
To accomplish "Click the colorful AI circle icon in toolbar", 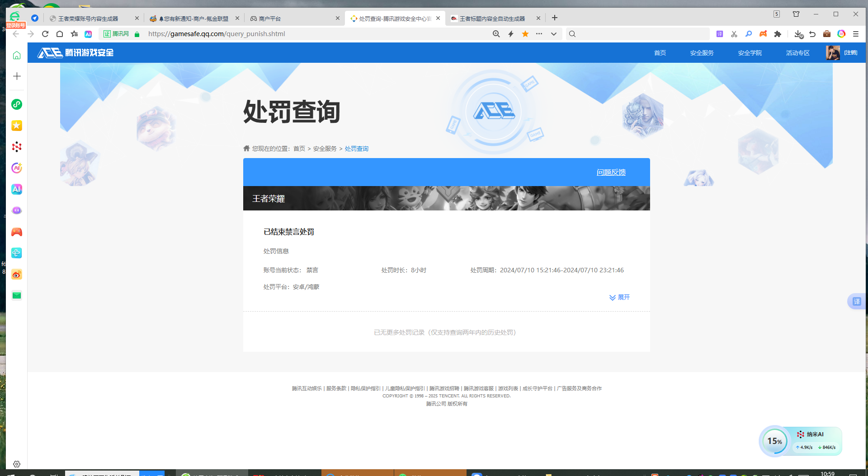I will [x=841, y=34].
